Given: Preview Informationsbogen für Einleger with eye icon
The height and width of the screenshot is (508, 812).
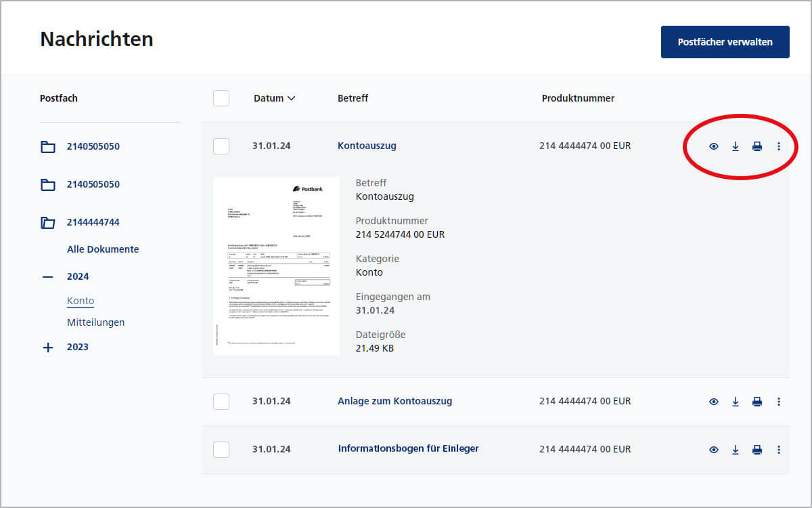Looking at the screenshot, I should pos(714,450).
